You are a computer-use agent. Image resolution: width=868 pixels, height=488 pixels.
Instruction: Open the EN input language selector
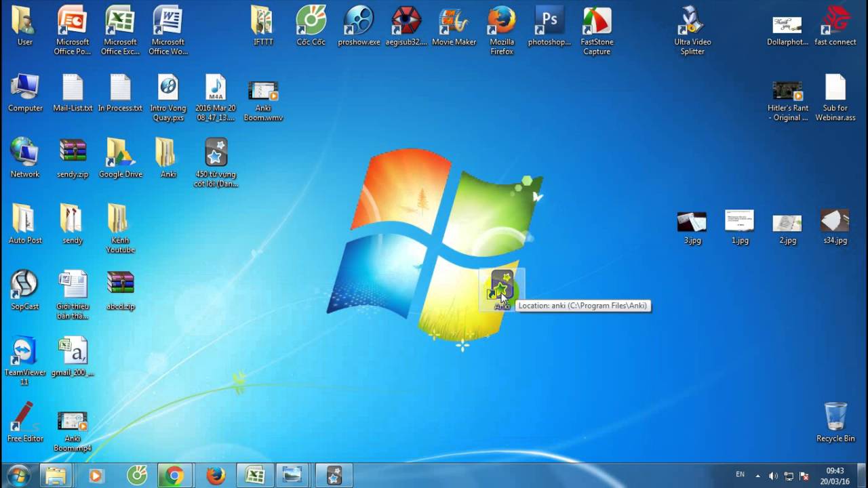[740, 474]
